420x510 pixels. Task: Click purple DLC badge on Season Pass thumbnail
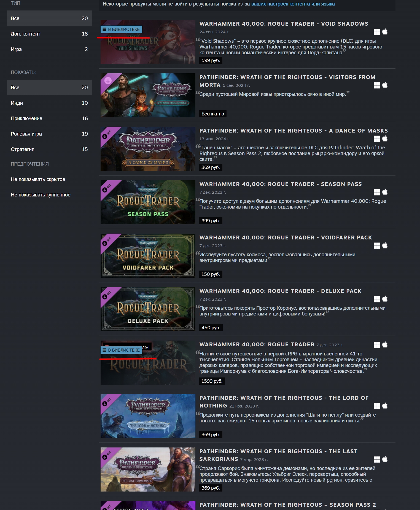107,188
